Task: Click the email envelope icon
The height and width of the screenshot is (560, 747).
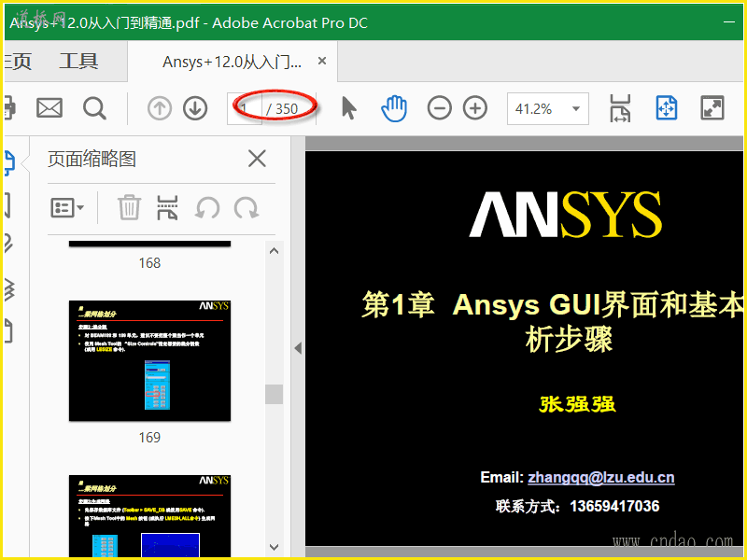Action: click(x=49, y=108)
